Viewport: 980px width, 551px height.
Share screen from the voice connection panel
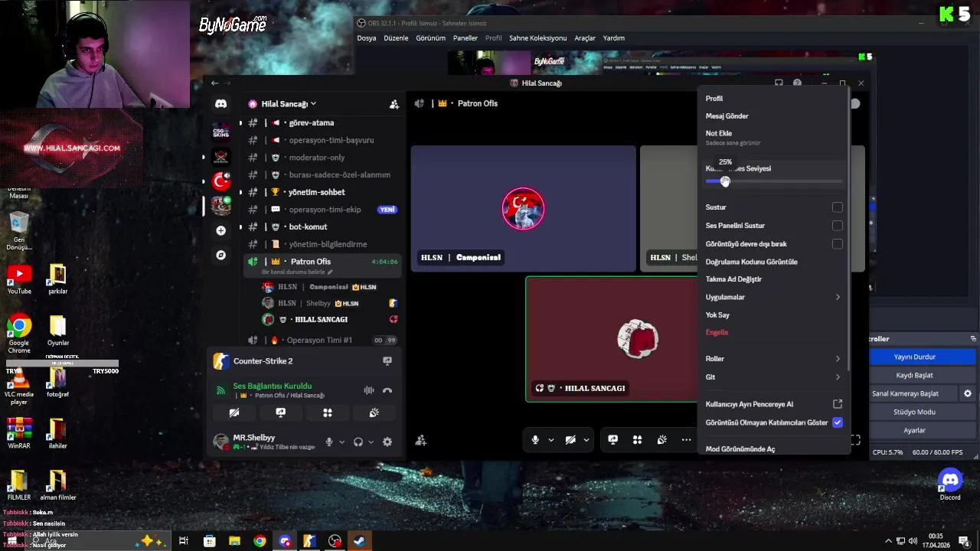tap(281, 412)
